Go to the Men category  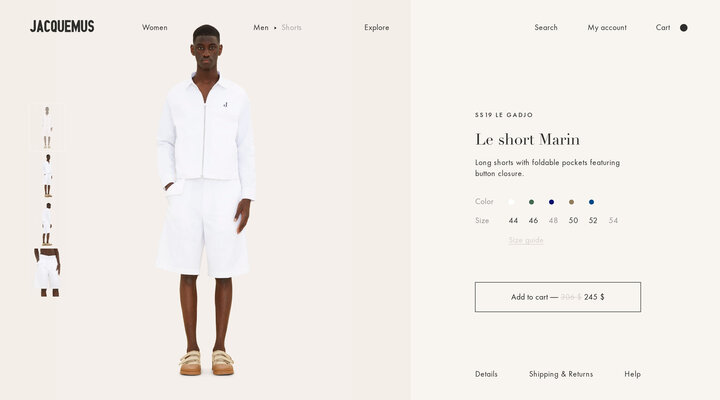point(261,28)
